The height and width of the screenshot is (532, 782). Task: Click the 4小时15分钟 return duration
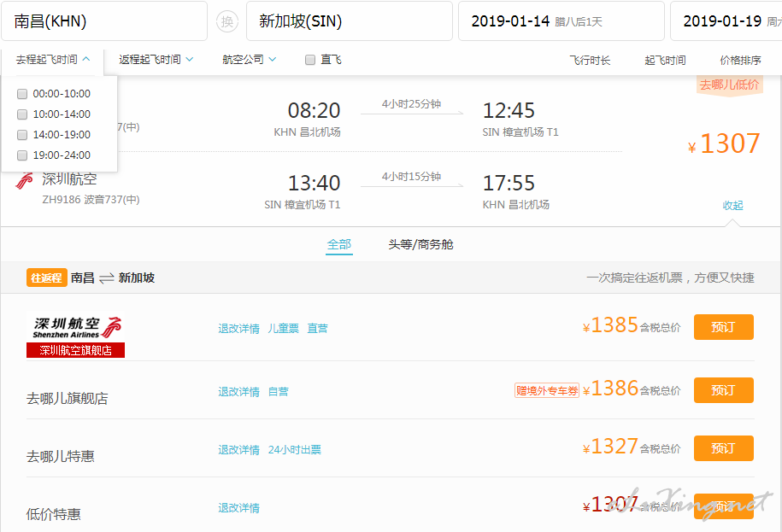411,177
